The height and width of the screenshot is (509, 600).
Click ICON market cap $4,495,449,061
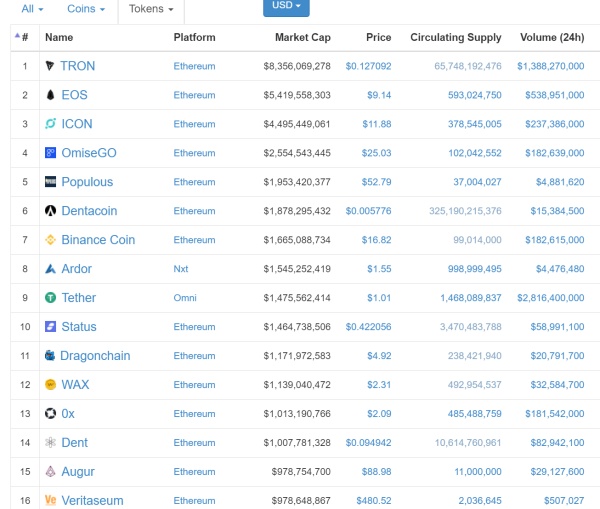pyautogui.click(x=297, y=124)
